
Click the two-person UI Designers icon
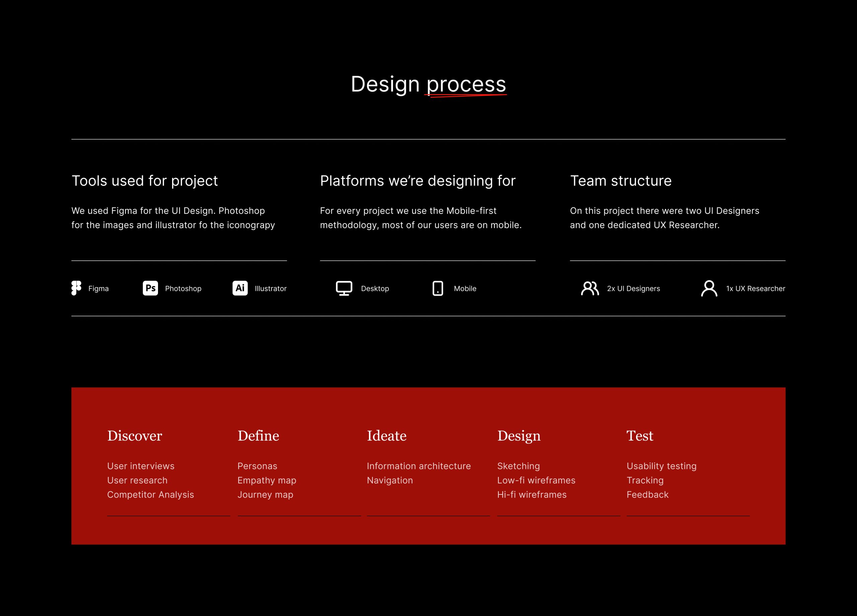tap(590, 288)
